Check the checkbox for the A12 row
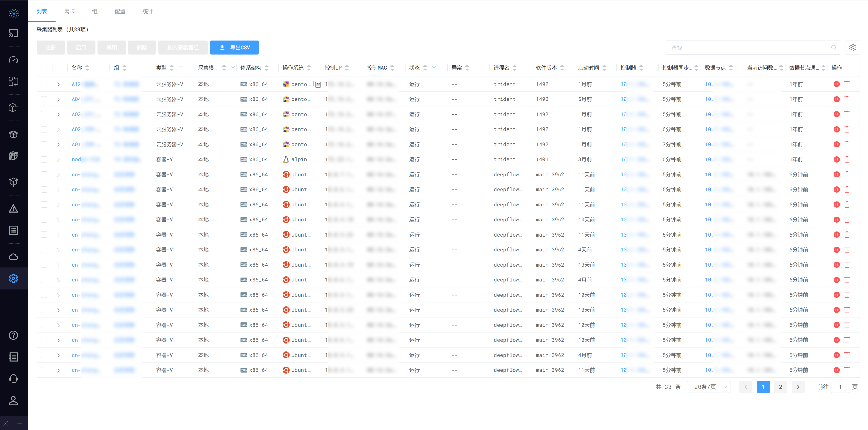Viewport: 868px width, 430px height. [44, 84]
